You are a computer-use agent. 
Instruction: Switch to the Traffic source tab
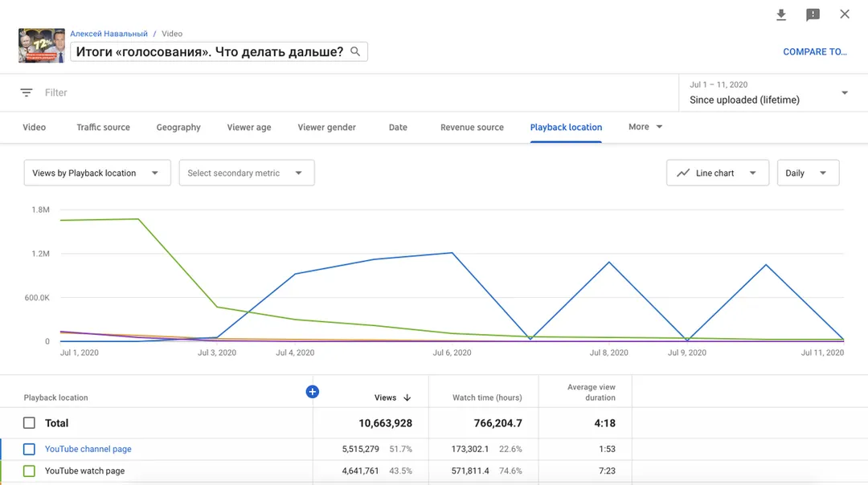tap(104, 127)
